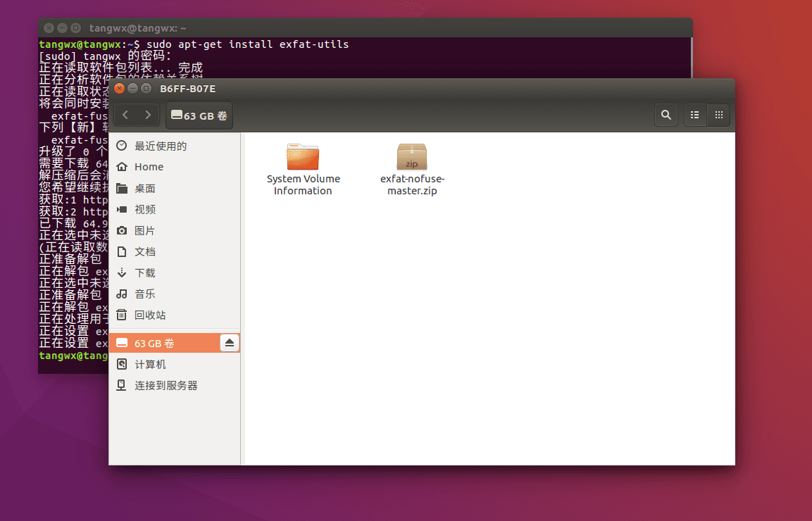The width and height of the screenshot is (812, 521).
Task: Switch to grid icon view
Action: [718, 115]
